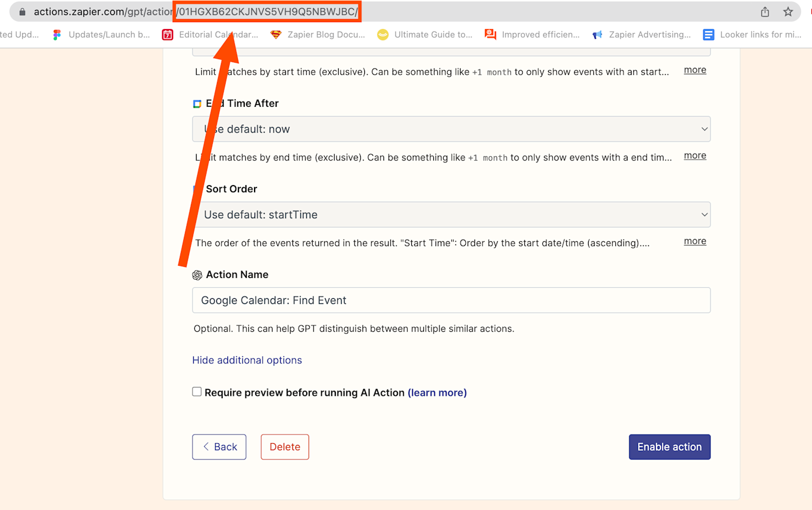The height and width of the screenshot is (510, 812).
Task: Open the Editorial Calendar bookmark
Action: tap(211, 35)
